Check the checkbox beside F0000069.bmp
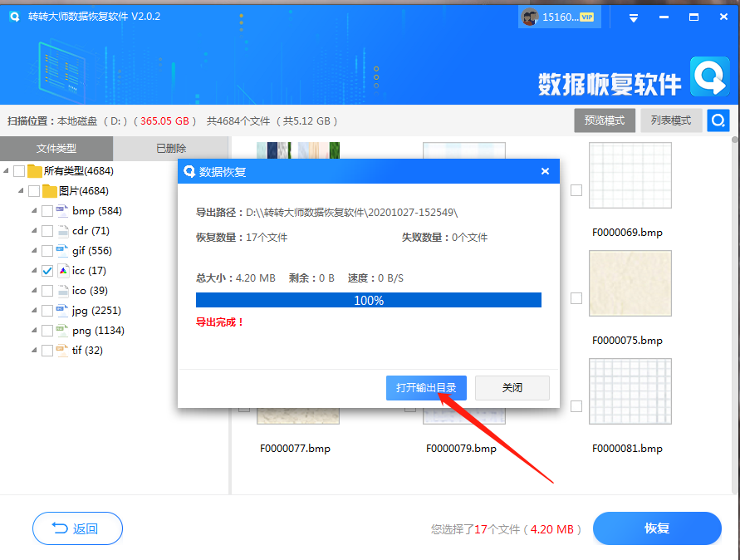740x560 pixels. (x=576, y=189)
